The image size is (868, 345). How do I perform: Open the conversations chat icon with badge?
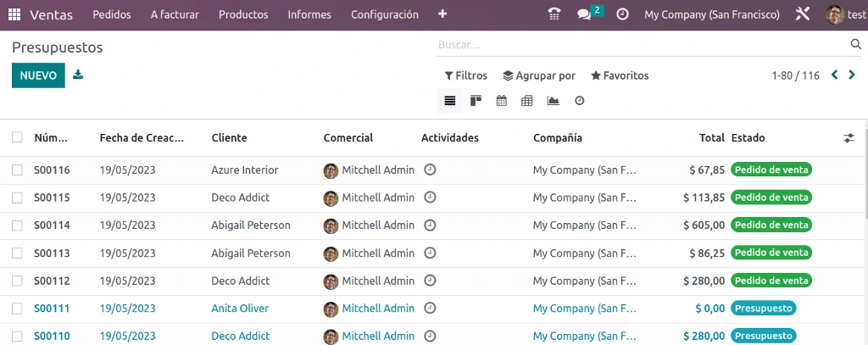[x=588, y=14]
